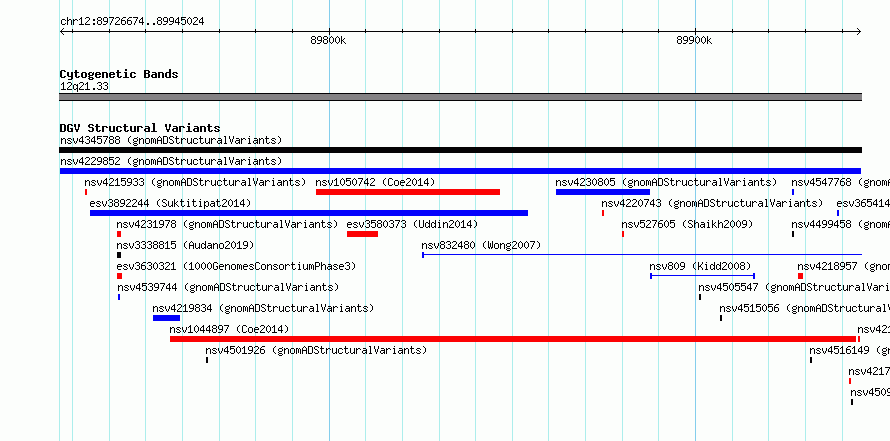Open the nsv4345788 (gnomADStructuralVariants) label
Viewport: 890px width, 441px height.
pos(171,140)
